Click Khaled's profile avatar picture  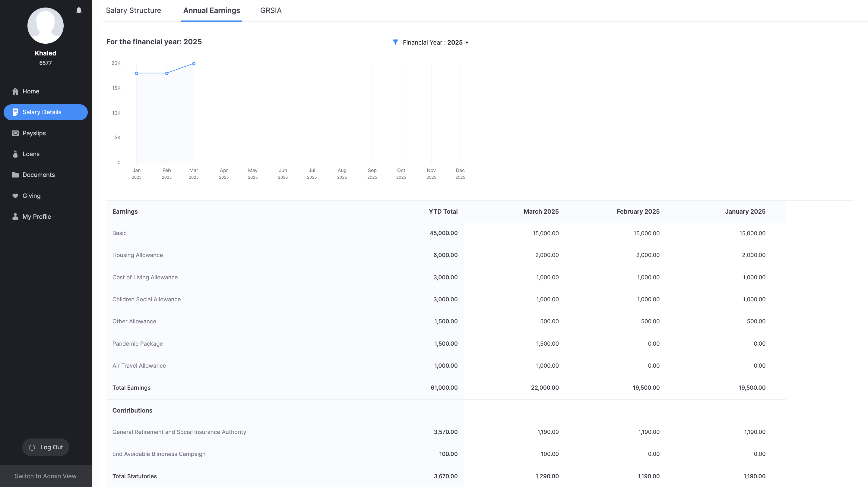[x=46, y=26]
